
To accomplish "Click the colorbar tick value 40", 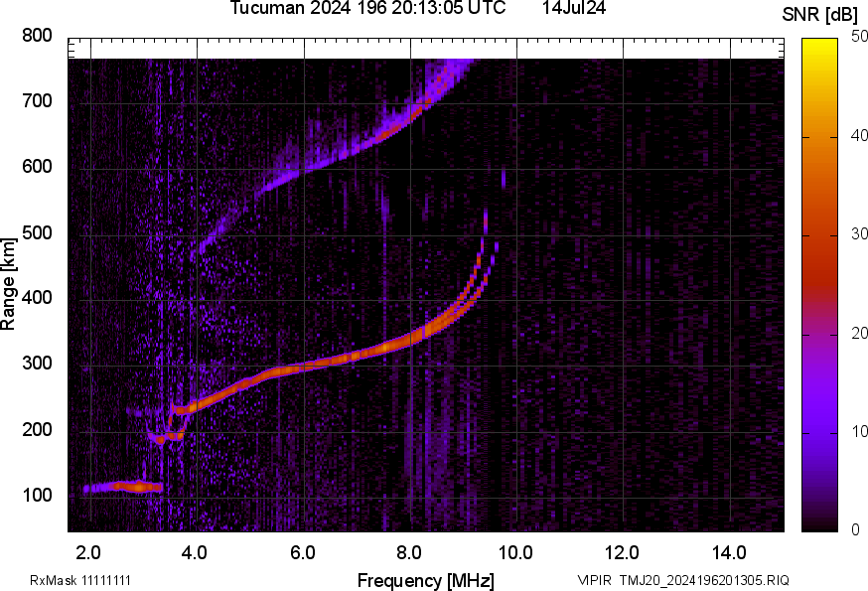I will pyautogui.click(x=859, y=135).
